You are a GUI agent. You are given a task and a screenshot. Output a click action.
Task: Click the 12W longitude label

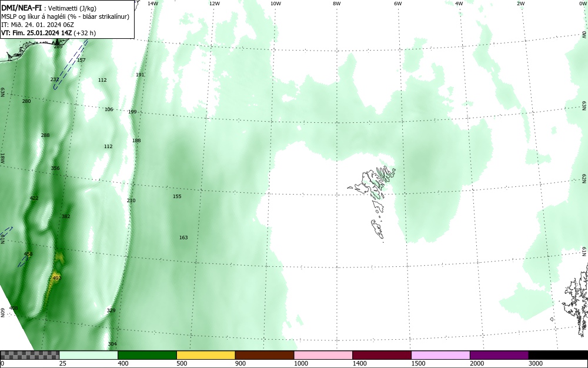pyautogui.click(x=214, y=4)
